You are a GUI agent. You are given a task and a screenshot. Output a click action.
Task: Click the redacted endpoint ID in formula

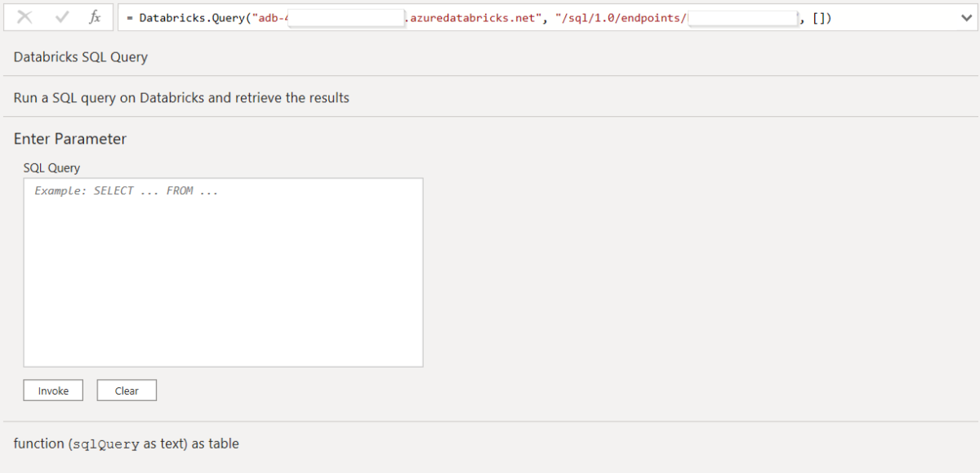coord(742,18)
